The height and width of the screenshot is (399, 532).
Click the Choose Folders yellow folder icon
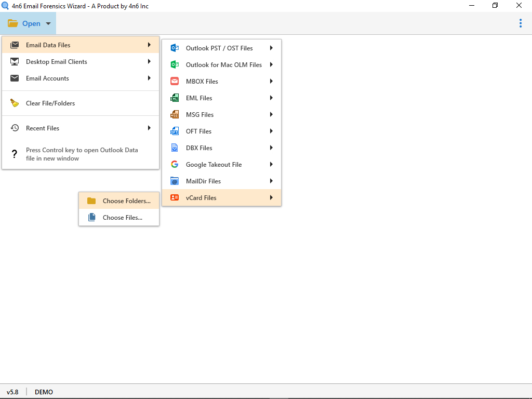(91, 201)
